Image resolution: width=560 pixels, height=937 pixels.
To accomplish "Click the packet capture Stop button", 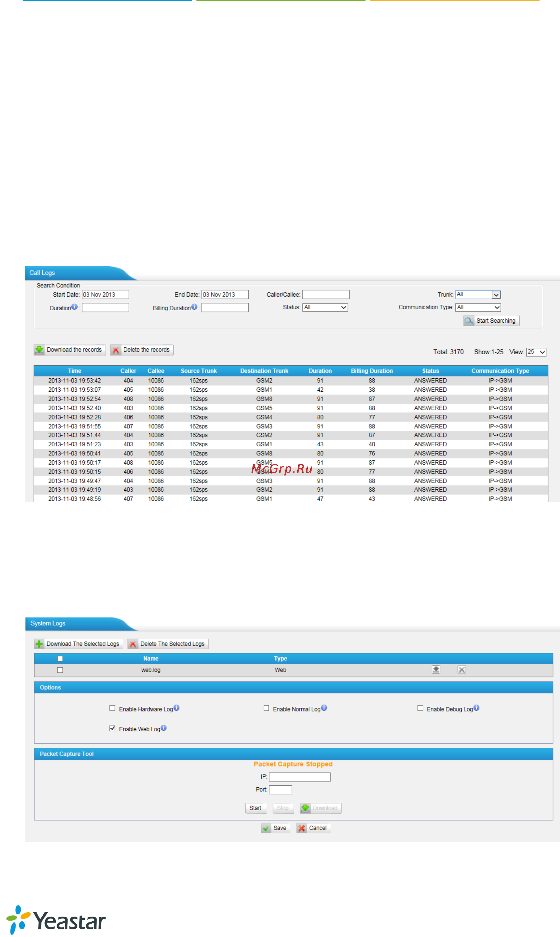I will tap(283, 808).
